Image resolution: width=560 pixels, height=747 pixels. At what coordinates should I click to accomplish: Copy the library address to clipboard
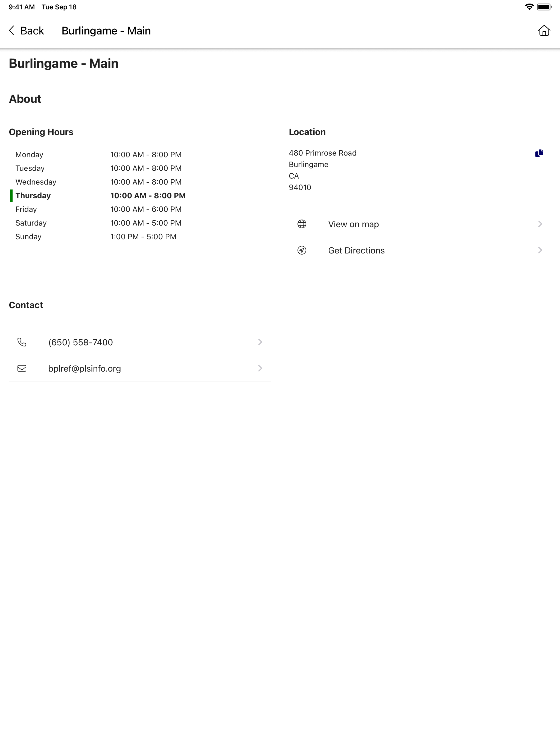tap(539, 153)
